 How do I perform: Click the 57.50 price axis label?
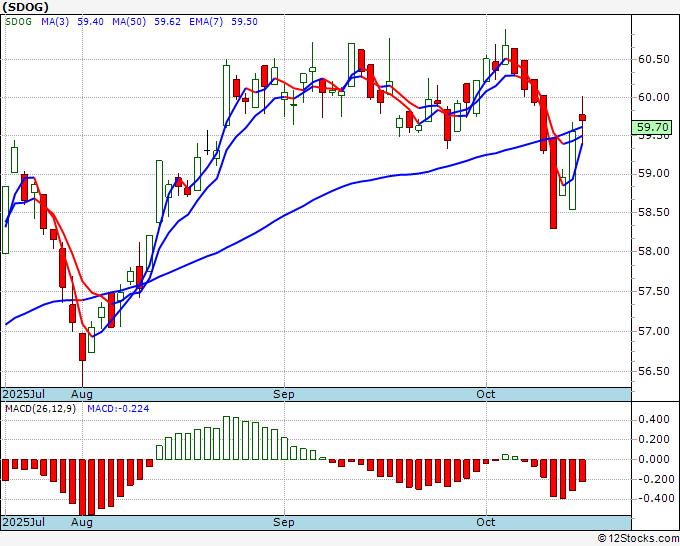(654, 291)
